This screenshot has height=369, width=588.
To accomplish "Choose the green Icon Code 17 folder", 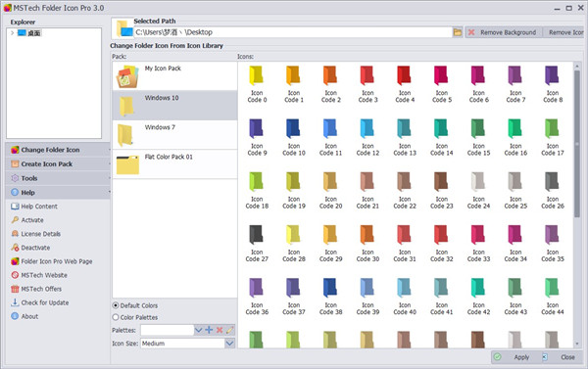I will click(553, 137).
